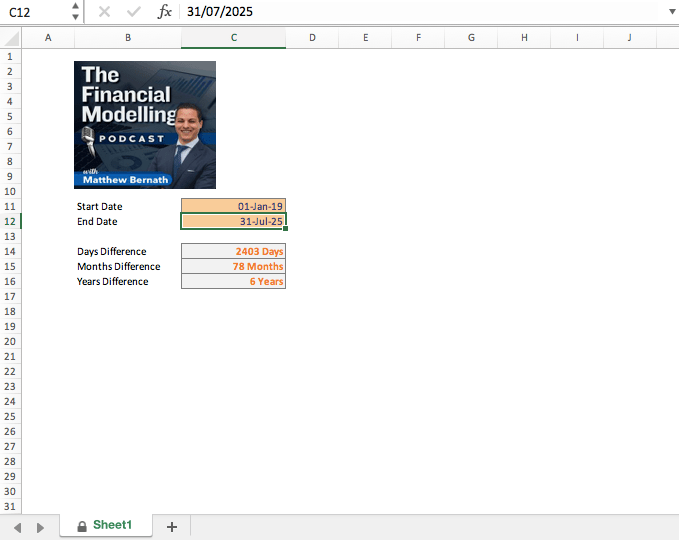Click the formula bar text 31/07/2025

click(220, 12)
